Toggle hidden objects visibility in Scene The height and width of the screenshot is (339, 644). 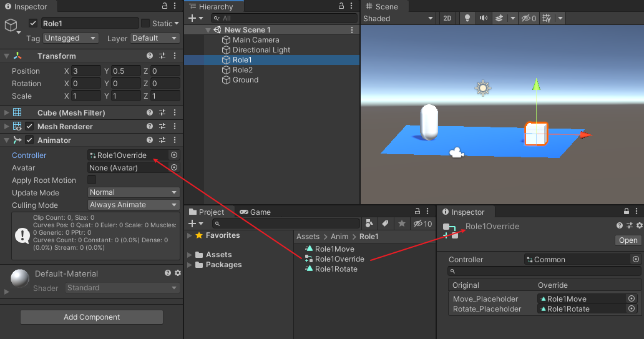[x=529, y=18]
